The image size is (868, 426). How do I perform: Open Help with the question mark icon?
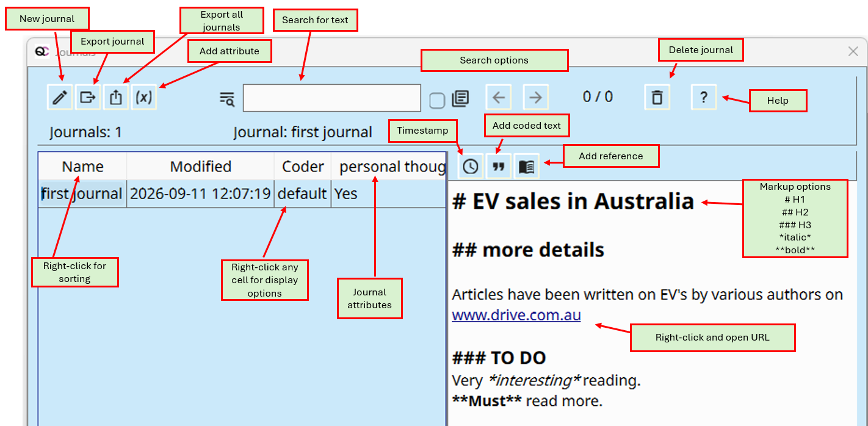click(x=704, y=97)
